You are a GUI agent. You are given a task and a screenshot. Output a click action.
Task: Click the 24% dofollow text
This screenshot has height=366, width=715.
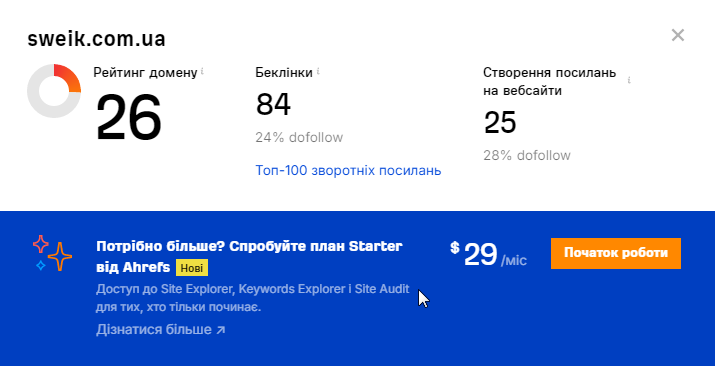coord(299,137)
